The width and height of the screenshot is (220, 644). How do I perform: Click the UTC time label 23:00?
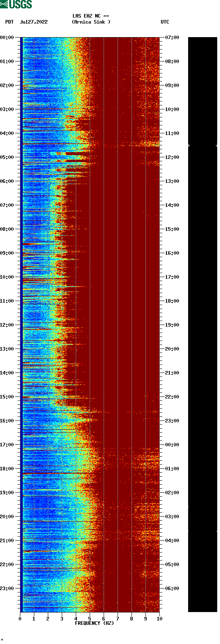coord(172,421)
